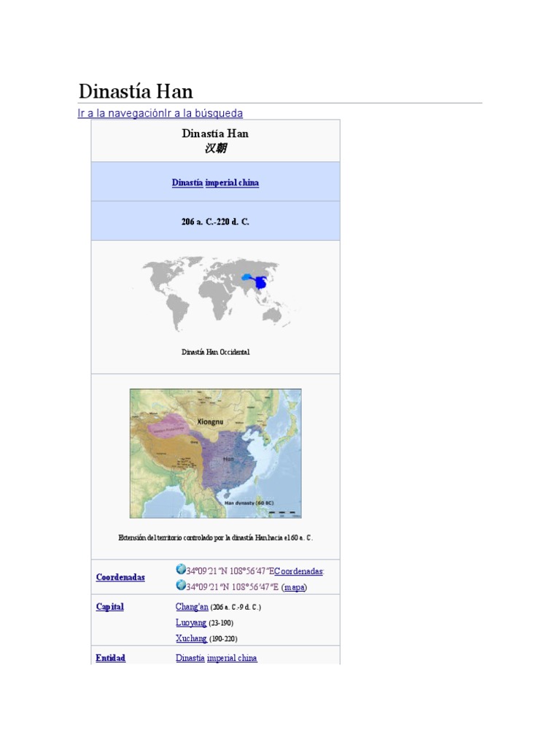Click the 'Extensión del territorio' map caption
Image resolution: width=560 pixels, height=747 pixels.
pos(216,538)
